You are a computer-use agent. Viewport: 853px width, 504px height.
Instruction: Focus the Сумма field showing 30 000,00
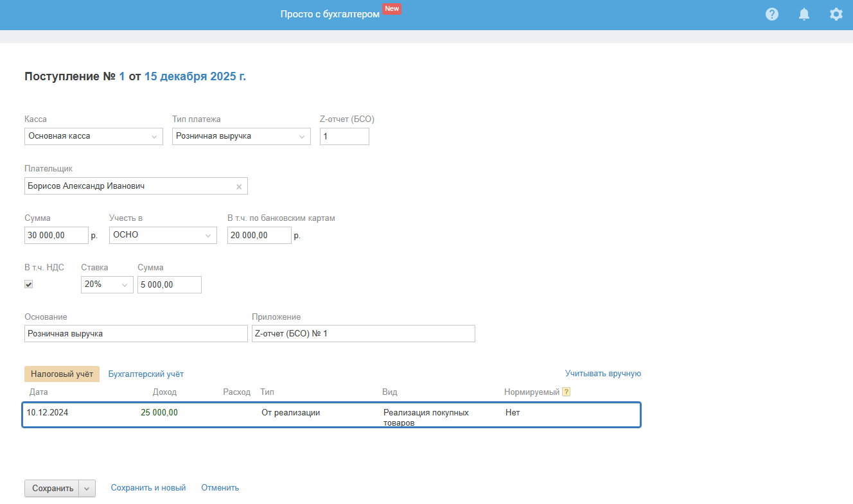click(57, 235)
